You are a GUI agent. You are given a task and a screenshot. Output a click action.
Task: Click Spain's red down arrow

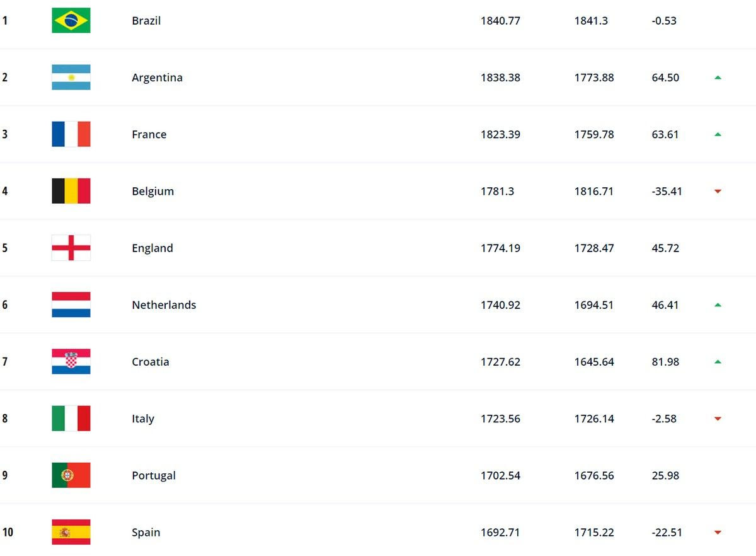718,533
